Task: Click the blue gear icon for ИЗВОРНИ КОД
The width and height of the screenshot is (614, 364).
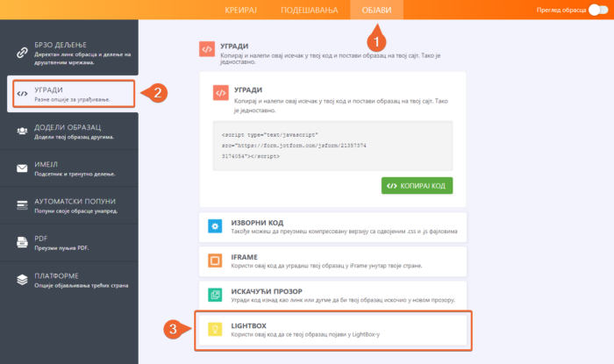Action: coord(215,226)
